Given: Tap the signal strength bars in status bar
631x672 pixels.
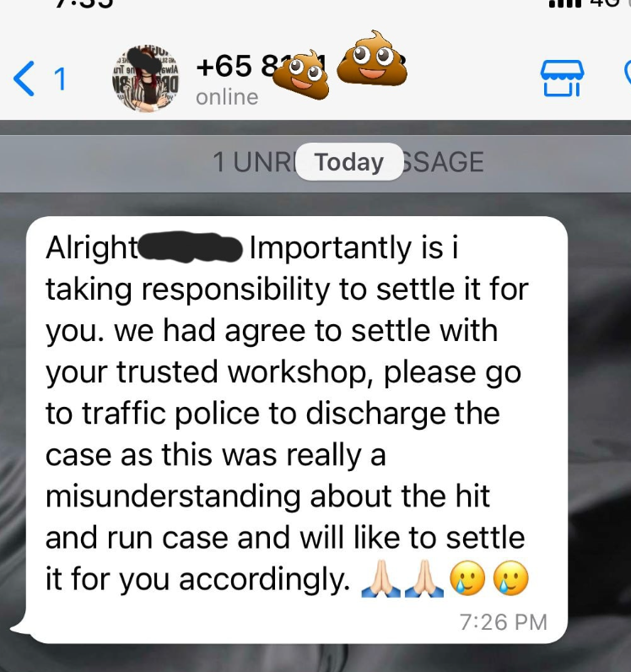Looking at the screenshot, I should pos(565,4).
